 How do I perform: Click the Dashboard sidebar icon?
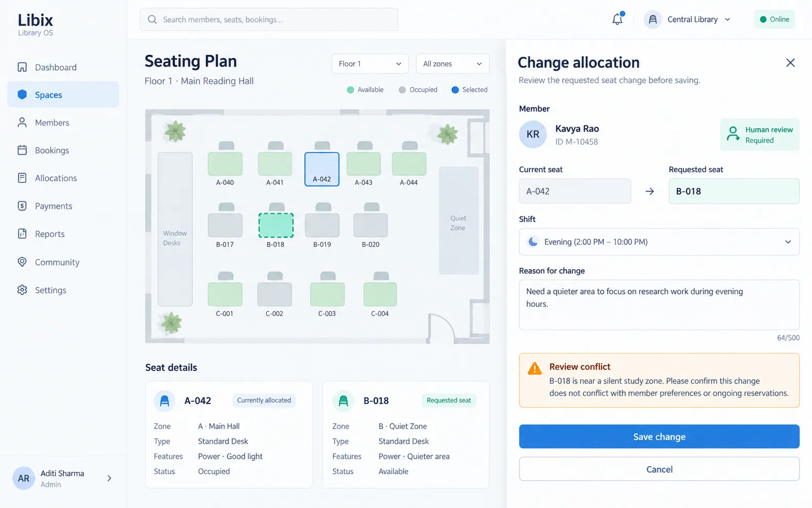coord(22,67)
